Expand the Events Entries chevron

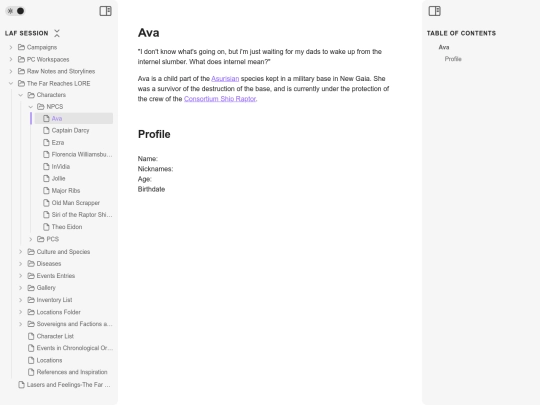tap(21, 276)
